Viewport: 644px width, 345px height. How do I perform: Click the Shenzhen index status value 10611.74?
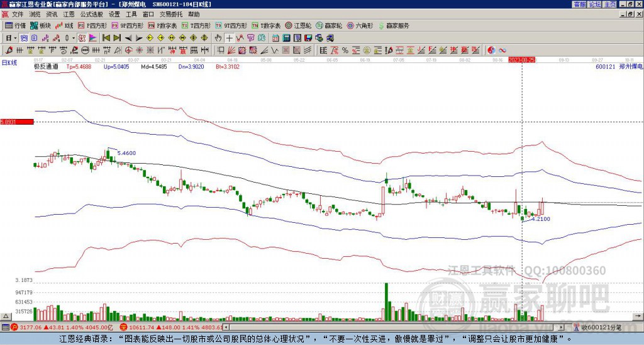tap(140, 327)
